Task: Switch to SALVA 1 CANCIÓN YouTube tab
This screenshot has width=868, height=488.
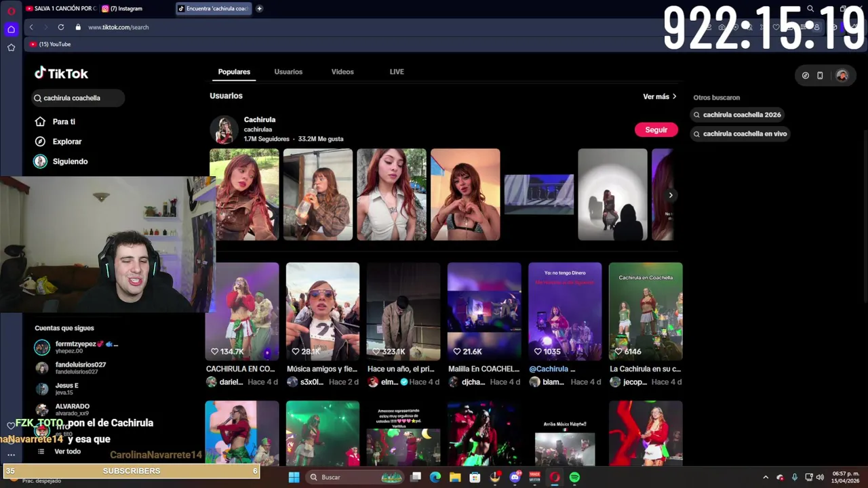Action: click(x=60, y=8)
